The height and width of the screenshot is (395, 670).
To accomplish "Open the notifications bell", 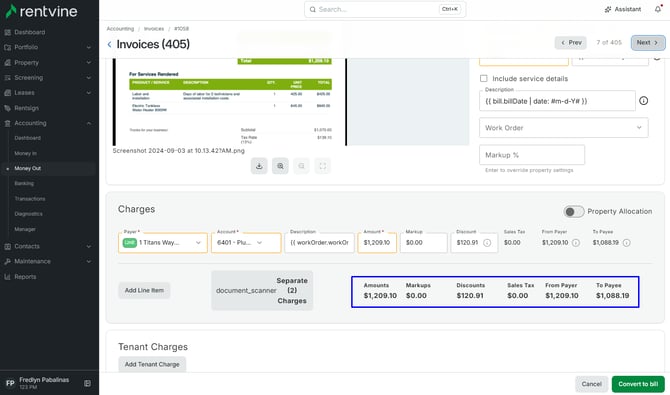I will [x=658, y=9].
